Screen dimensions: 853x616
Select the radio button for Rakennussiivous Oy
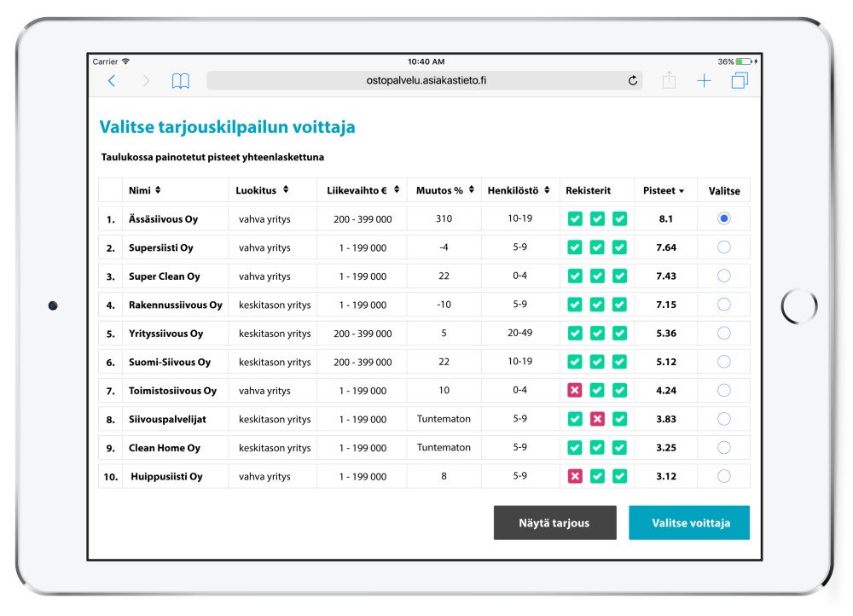coord(723,305)
